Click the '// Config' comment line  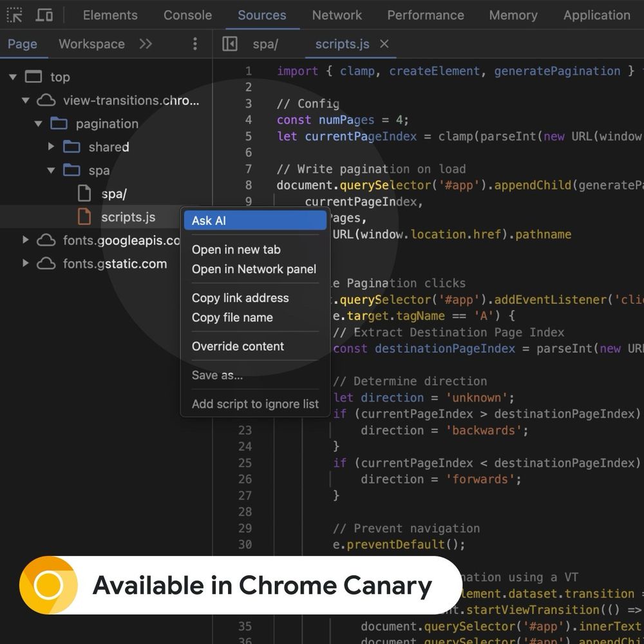pyautogui.click(x=308, y=104)
